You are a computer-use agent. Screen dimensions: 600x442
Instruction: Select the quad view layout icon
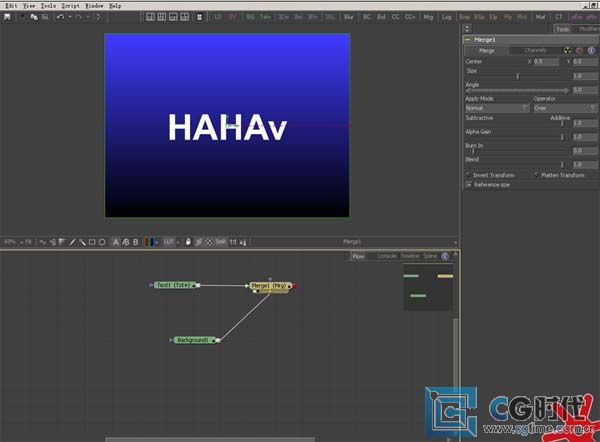(185, 17)
